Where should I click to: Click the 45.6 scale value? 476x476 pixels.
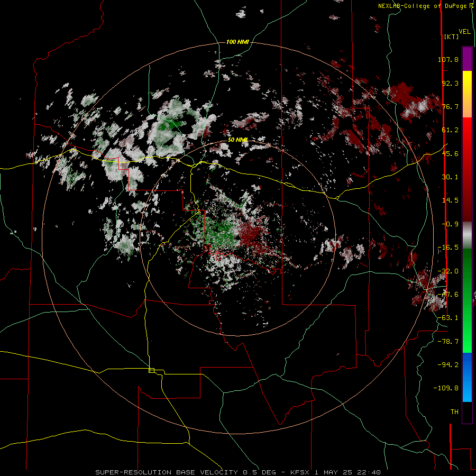pyautogui.click(x=450, y=153)
